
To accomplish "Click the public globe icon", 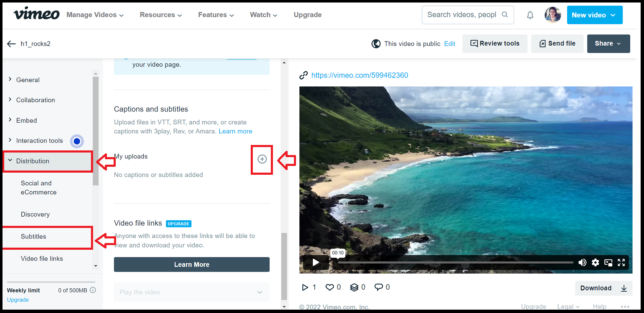I will click(376, 44).
